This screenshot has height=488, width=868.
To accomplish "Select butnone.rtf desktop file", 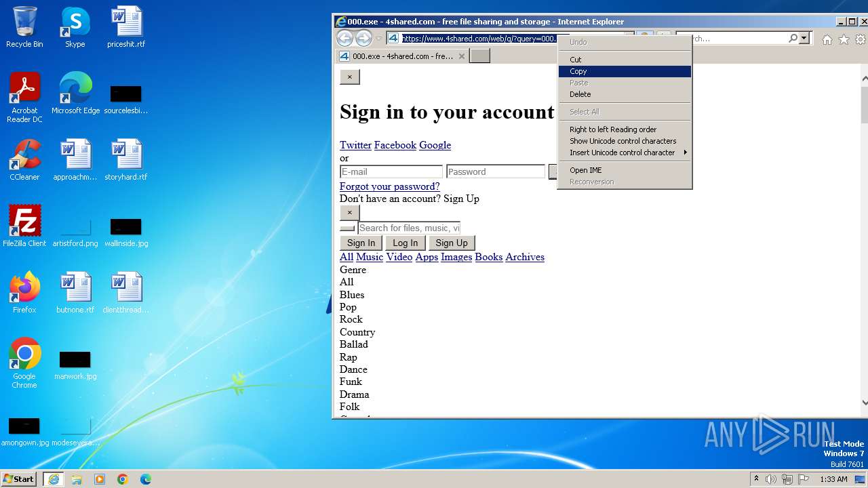I will pos(75,293).
